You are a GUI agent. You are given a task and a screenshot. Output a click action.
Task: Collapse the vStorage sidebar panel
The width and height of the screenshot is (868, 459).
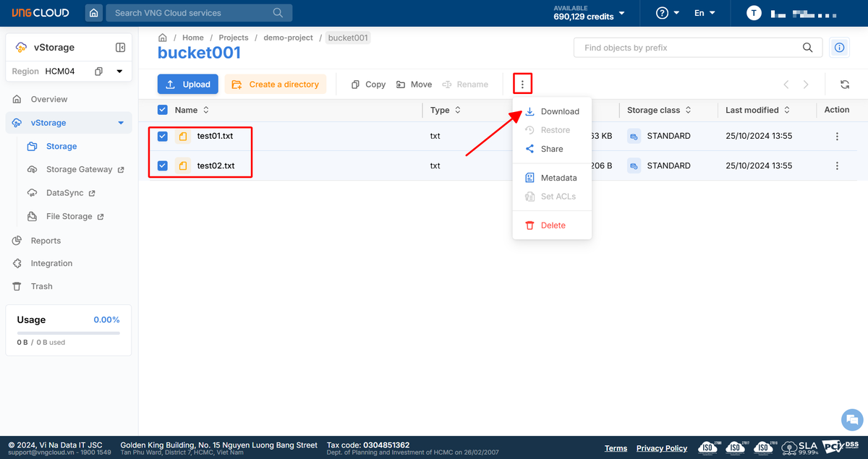(x=120, y=48)
